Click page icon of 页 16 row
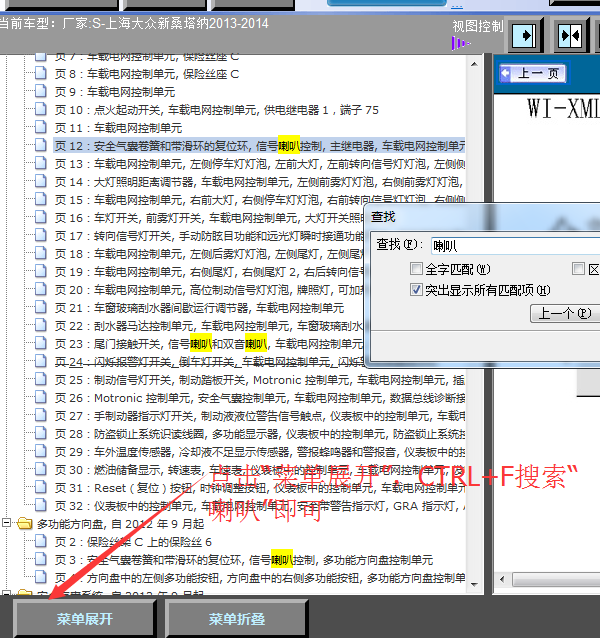Viewport: 600px width, 638px height. click(40, 217)
